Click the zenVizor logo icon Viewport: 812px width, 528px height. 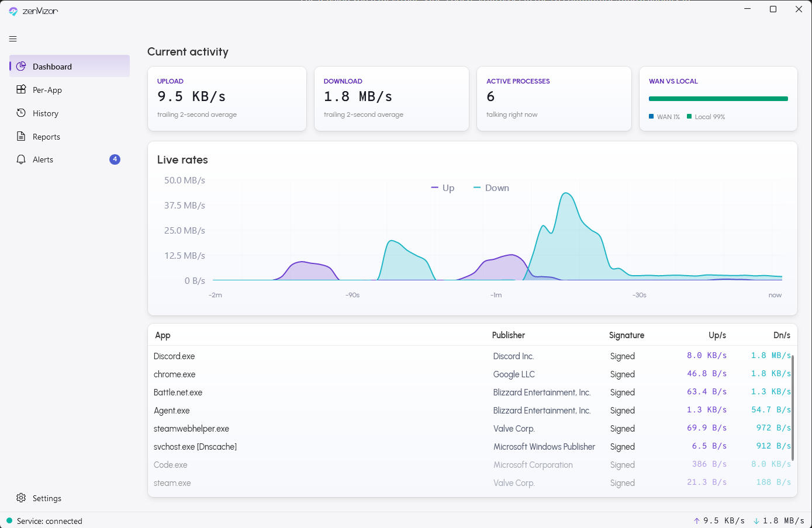coord(13,11)
